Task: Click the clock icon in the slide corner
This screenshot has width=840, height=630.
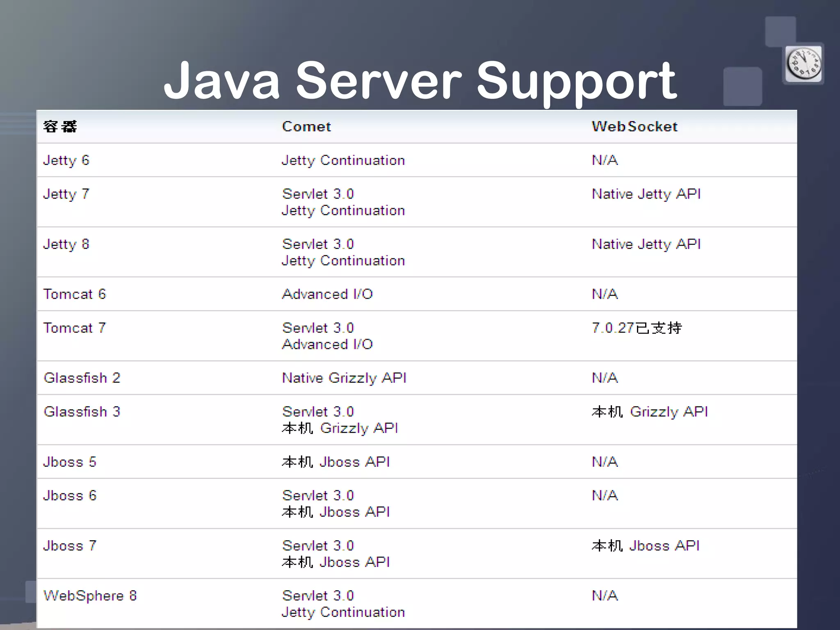Action: pyautogui.click(x=804, y=64)
